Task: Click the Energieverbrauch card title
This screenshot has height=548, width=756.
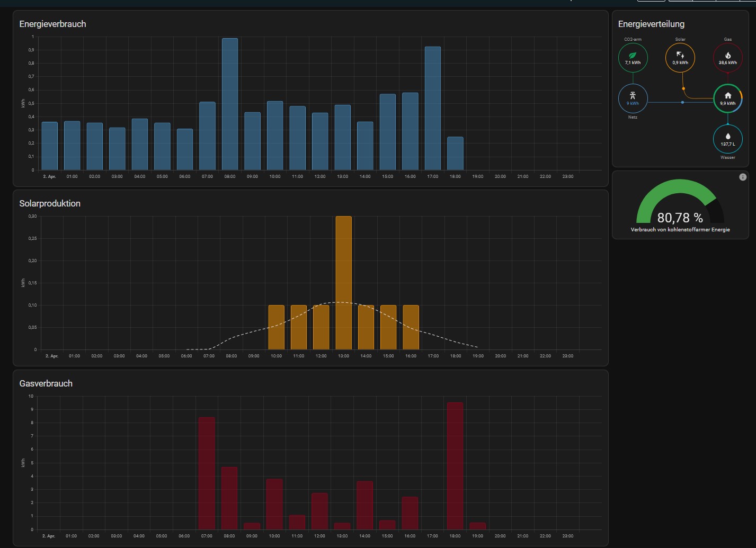Action: (52, 24)
